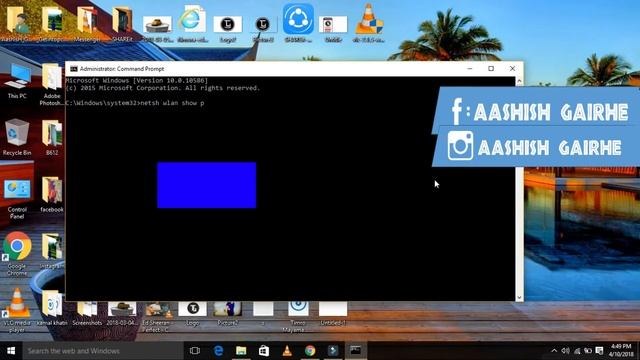This screenshot has width=640, height=360.
Task: Select the Picture2 image file on desktop
Action: coord(227,313)
